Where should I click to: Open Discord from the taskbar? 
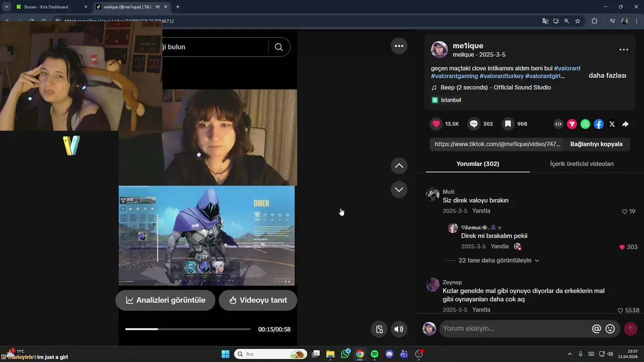(389, 354)
